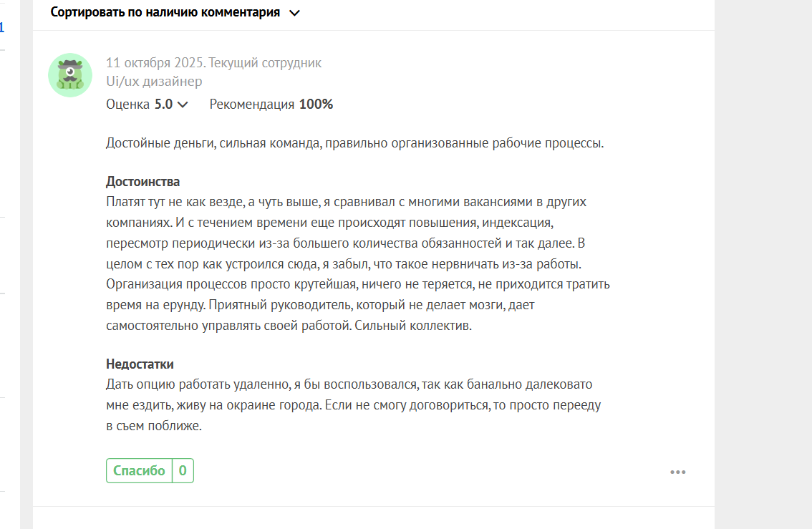Click the summary line starting "Достойные деньги"
812x529 pixels.
[x=355, y=143]
